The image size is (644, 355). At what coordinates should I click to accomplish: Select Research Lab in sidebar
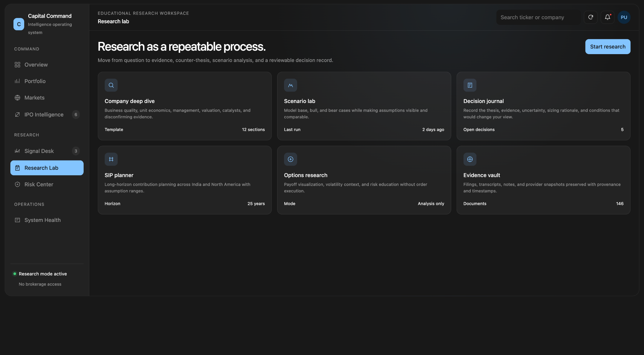point(47,168)
